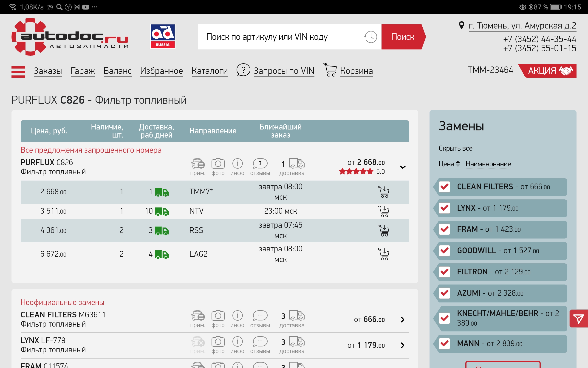Add the 2 668.00 TMM7 offer to cart

383,192
